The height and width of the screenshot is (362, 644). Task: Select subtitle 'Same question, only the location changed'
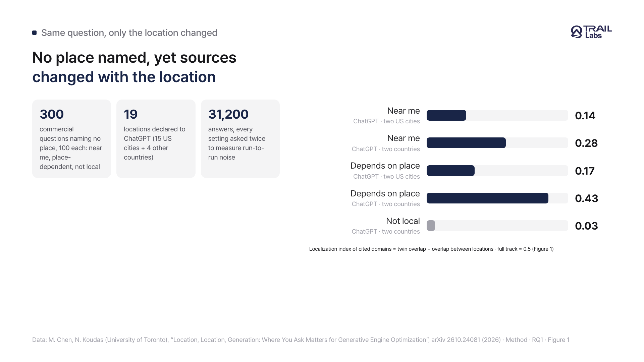click(129, 33)
